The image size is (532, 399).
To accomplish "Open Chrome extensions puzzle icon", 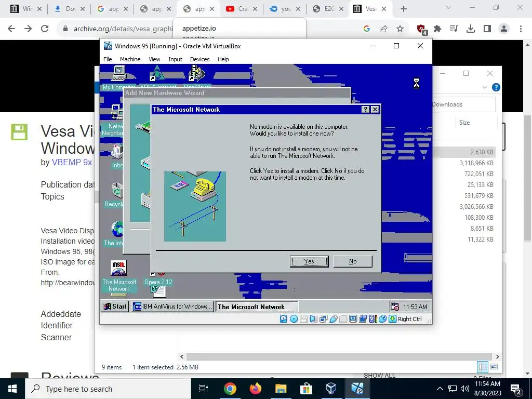I will tap(437, 29).
